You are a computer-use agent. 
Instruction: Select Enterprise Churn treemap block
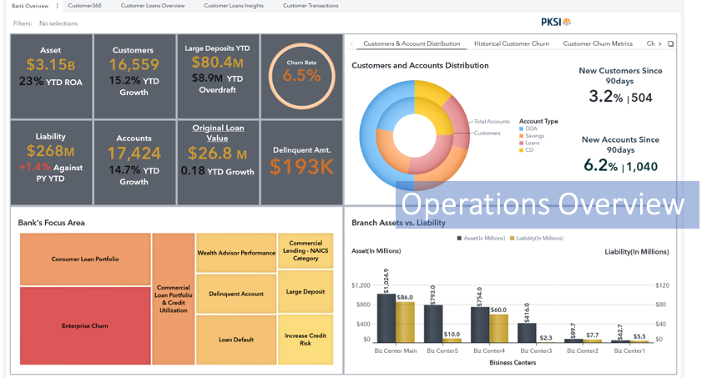[x=85, y=326]
